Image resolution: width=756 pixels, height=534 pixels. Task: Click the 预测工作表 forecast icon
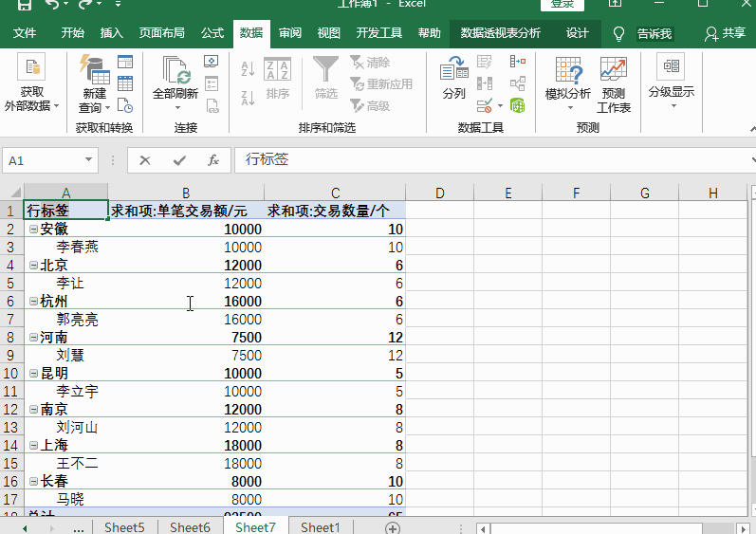coord(613,70)
